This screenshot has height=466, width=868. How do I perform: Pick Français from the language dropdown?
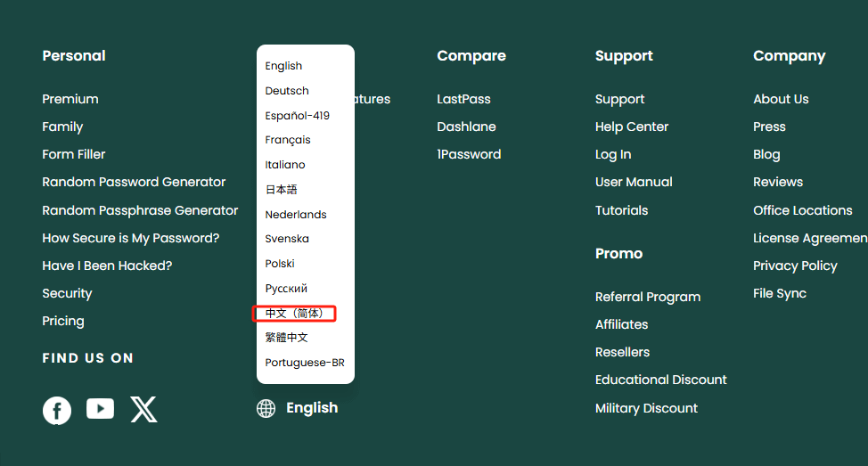coord(288,140)
